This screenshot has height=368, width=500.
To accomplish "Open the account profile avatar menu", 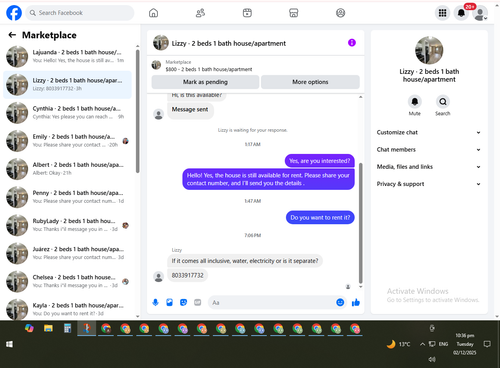I will click(480, 13).
